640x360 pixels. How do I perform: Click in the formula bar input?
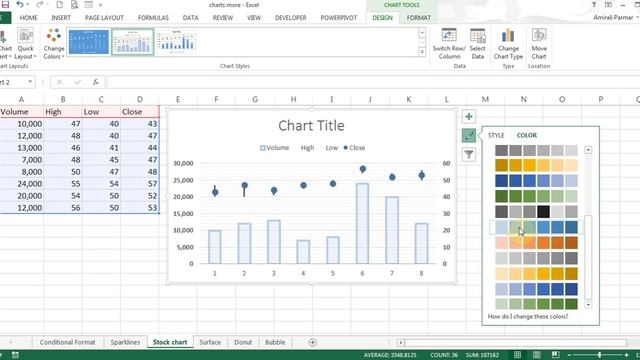pyautogui.click(x=373, y=82)
